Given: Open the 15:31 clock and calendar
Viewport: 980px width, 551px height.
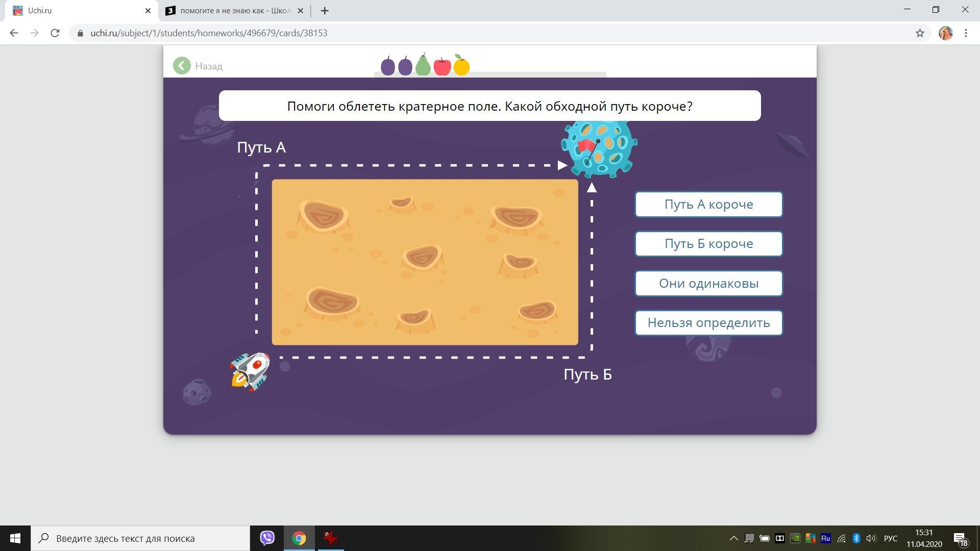Looking at the screenshot, I should tap(924, 538).
